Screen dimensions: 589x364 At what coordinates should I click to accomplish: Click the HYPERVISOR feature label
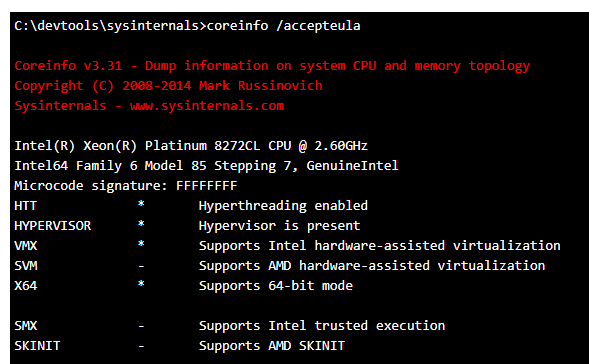(53, 226)
